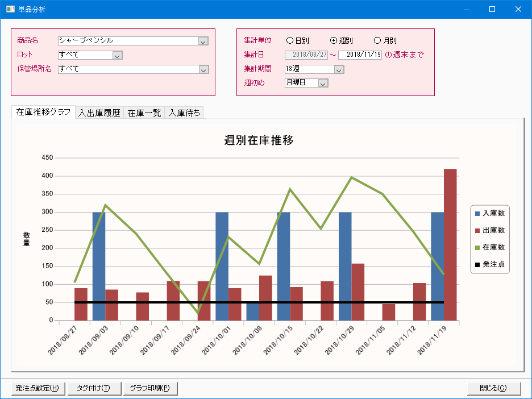Click the app icon in title bar
This screenshot has width=532, height=399.
pos(10,9)
